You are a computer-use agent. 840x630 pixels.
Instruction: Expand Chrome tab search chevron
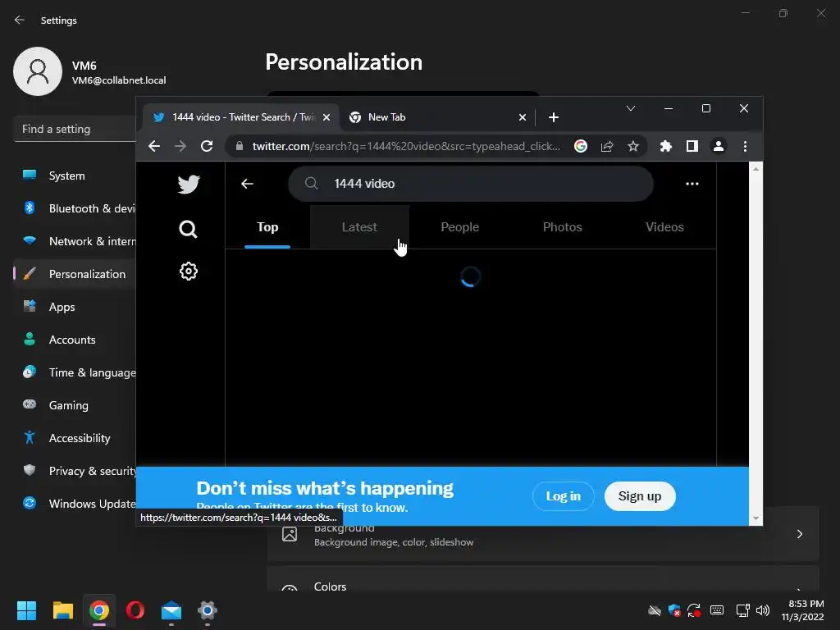[x=631, y=108]
